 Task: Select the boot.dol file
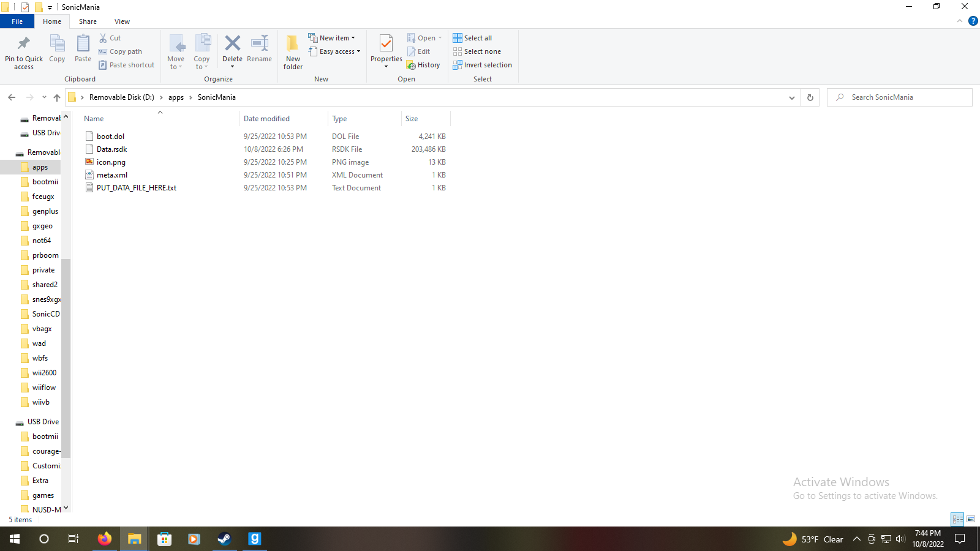coord(110,137)
